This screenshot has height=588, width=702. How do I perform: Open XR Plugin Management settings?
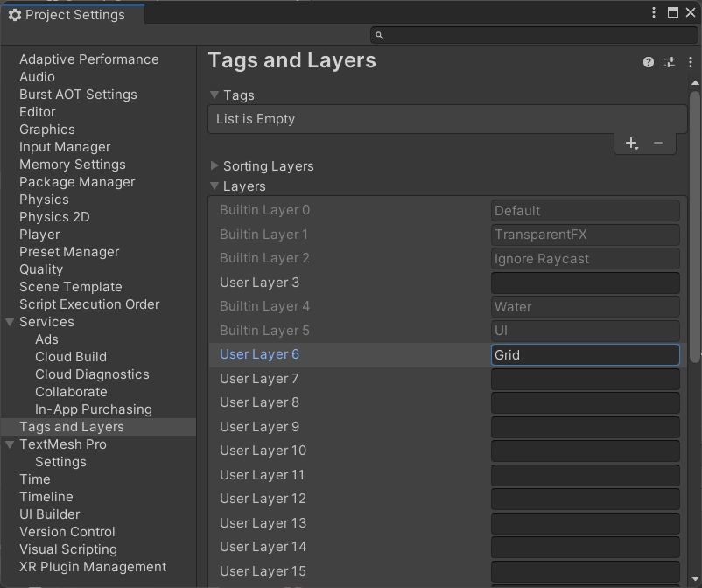[x=93, y=566]
